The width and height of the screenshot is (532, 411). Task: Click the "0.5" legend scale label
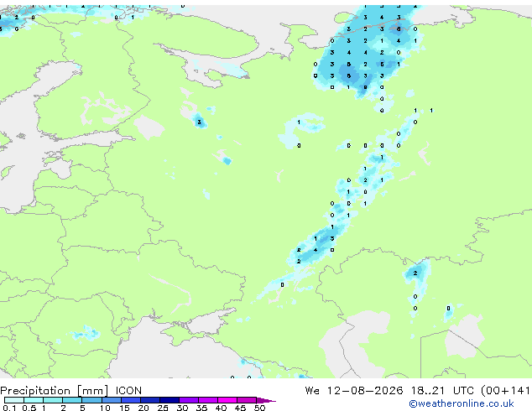pyautogui.click(x=29, y=408)
